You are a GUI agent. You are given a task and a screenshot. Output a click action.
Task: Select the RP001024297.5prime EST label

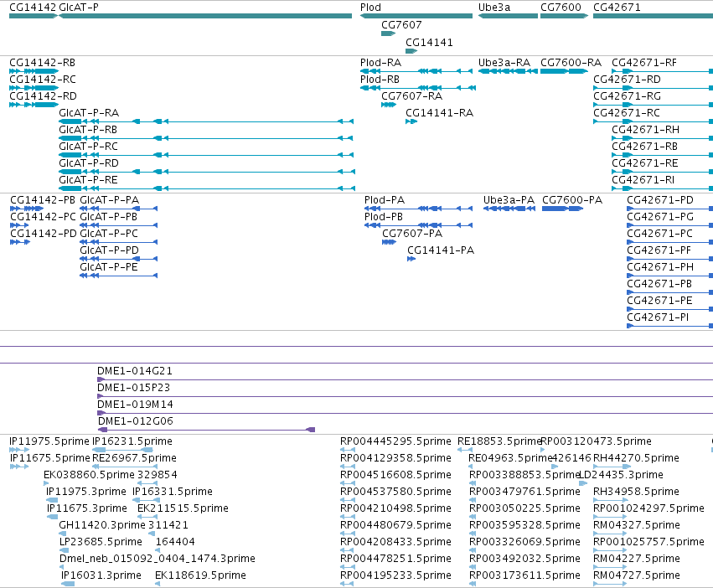click(x=648, y=508)
